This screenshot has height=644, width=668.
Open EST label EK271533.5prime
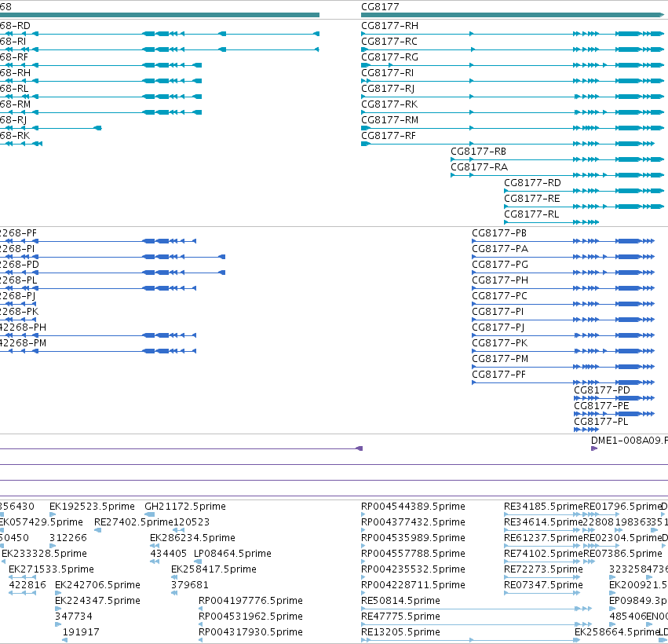[x=51, y=570]
